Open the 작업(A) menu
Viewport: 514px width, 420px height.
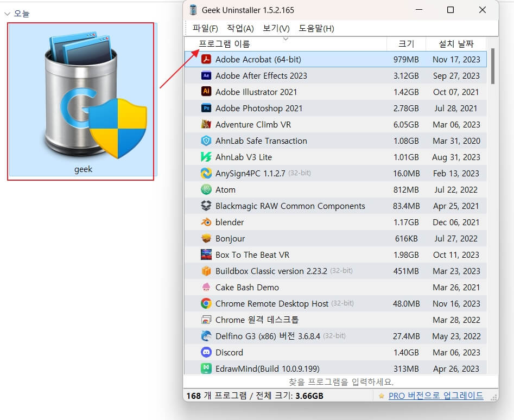241,28
